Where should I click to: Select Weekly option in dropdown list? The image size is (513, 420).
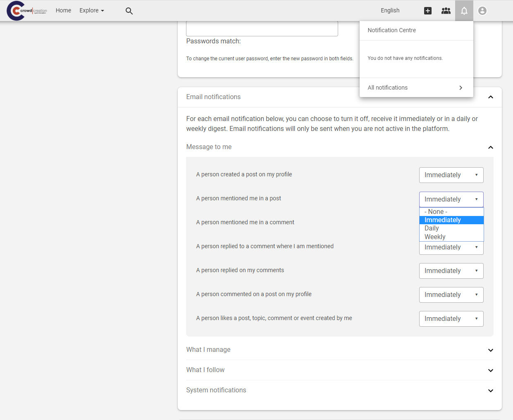(435, 237)
